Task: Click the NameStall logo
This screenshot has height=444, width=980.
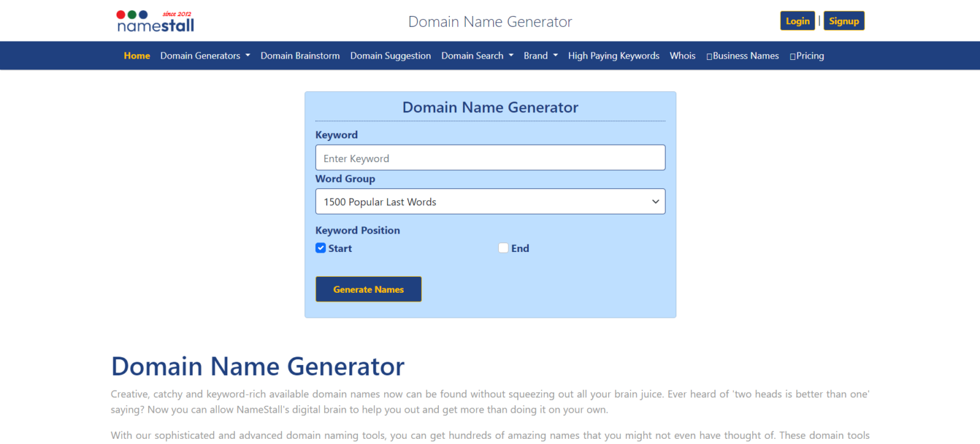Action: click(x=154, y=20)
